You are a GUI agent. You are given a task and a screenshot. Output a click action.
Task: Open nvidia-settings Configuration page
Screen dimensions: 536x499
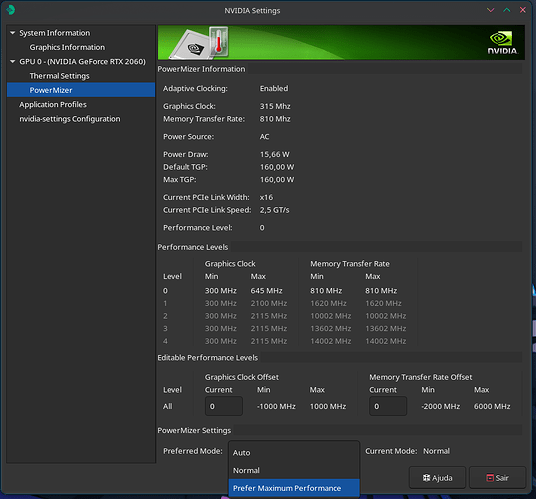click(70, 119)
